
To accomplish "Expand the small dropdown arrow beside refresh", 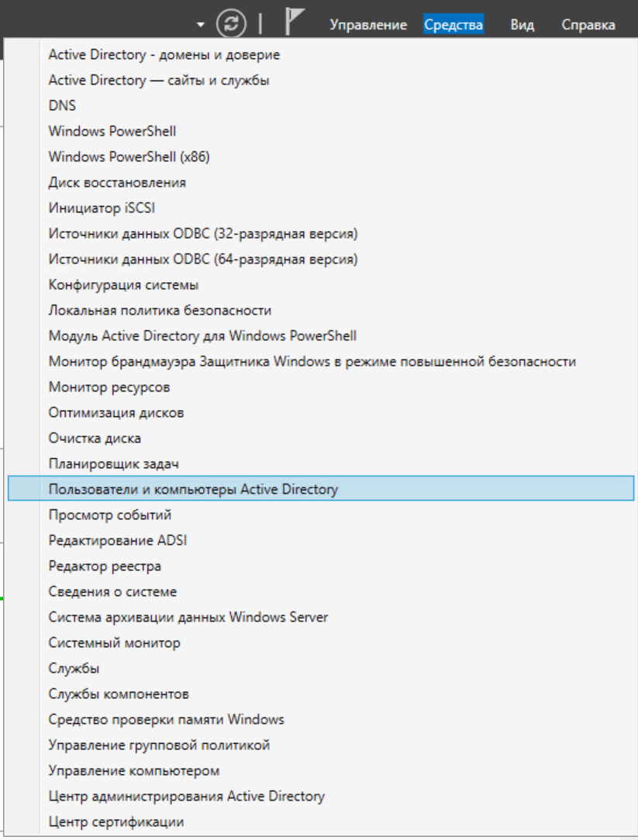I will click(201, 25).
